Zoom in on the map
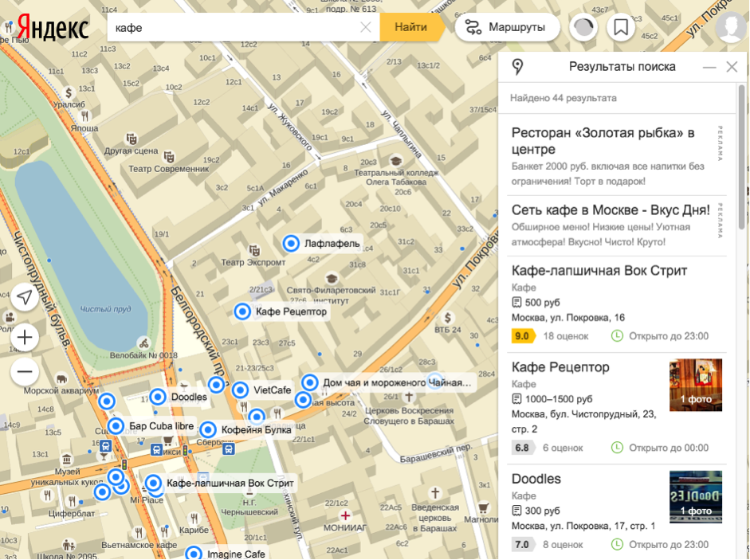 point(25,338)
